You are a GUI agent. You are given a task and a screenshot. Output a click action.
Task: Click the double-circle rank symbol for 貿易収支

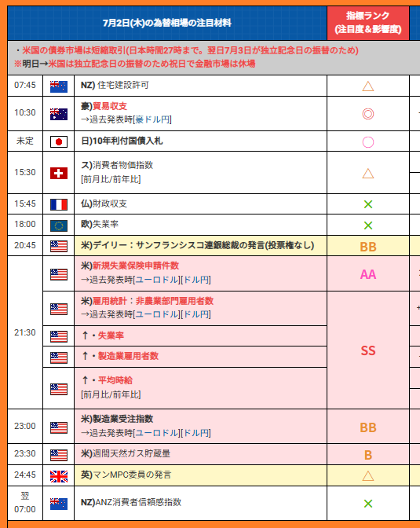click(x=368, y=114)
